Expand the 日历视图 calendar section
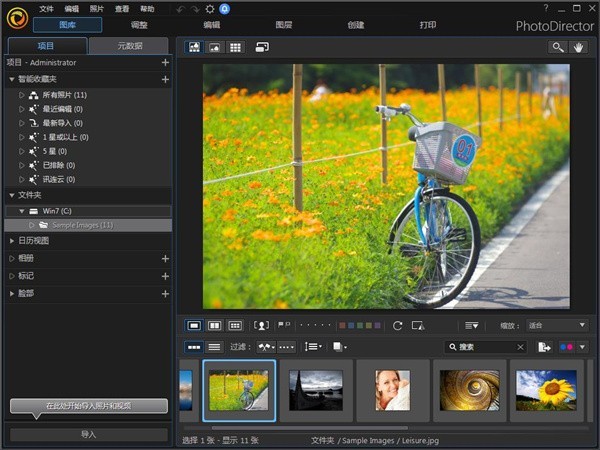 tap(12, 241)
